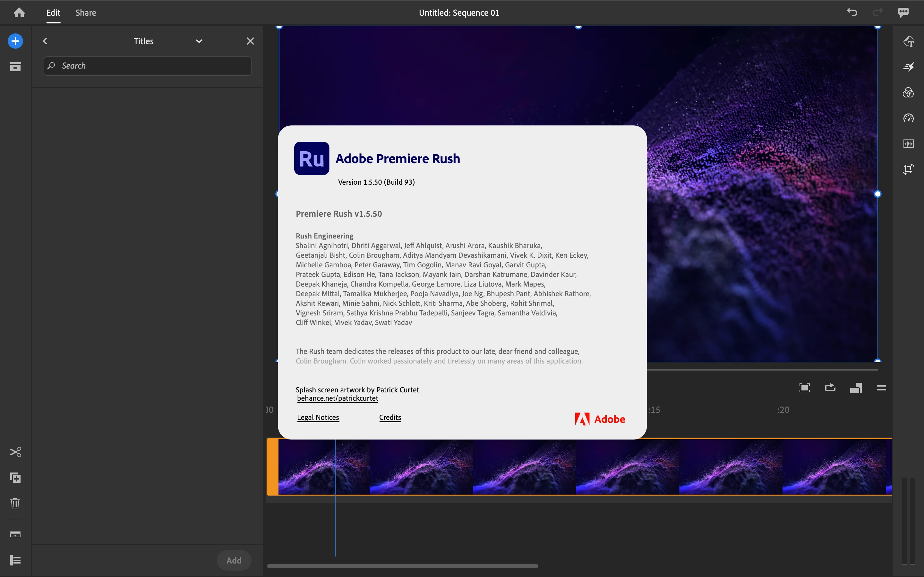Expand the Titles dropdown chevron
This screenshot has width=924, height=577.
[199, 41]
